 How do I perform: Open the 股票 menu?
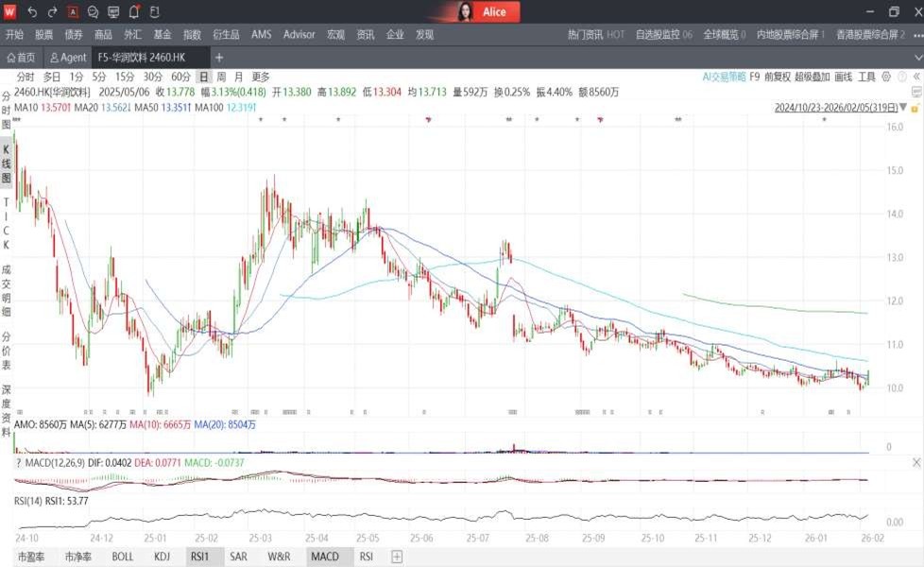click(x=44, y=34)
